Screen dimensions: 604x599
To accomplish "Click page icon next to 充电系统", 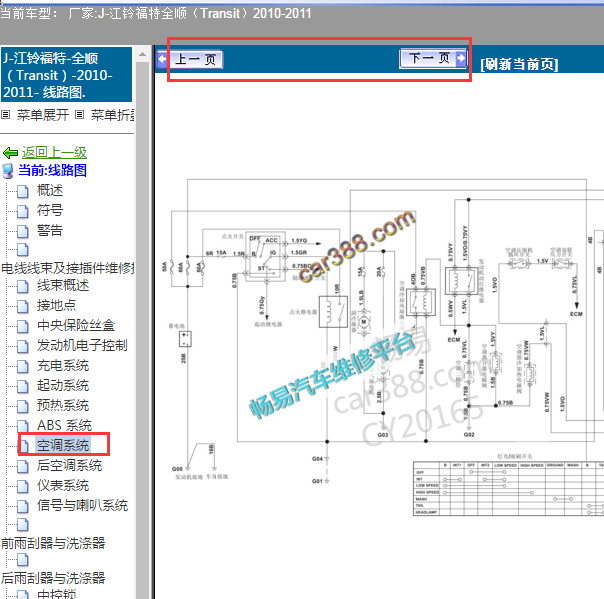I will pyautogui.click(x=23, y=366).
